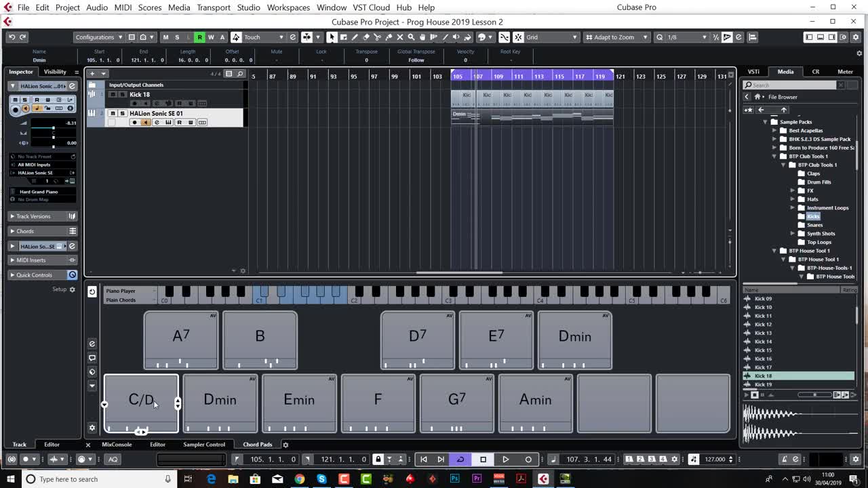
Task: Click the AQ auto quantize button
Action: pyautogui.click(x=113, y=460)
